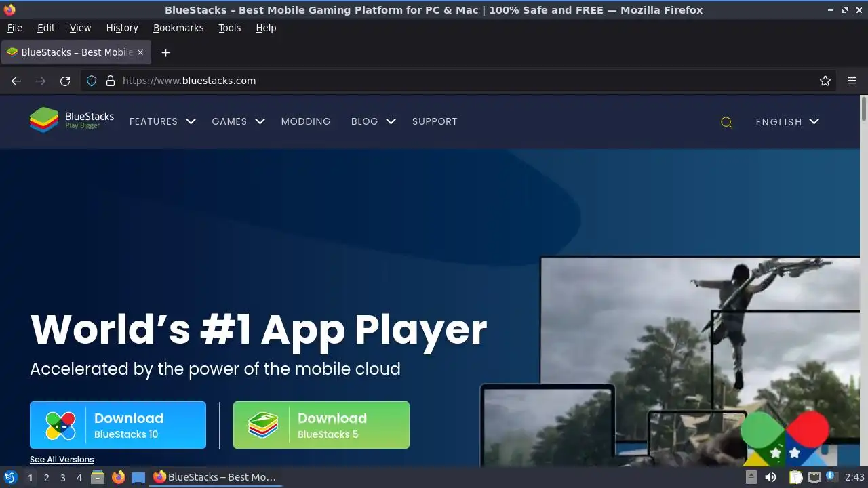Click the colorful floating badge at the bottom right
The width and height of the screenshot is (868, 488).
(785, 438)
